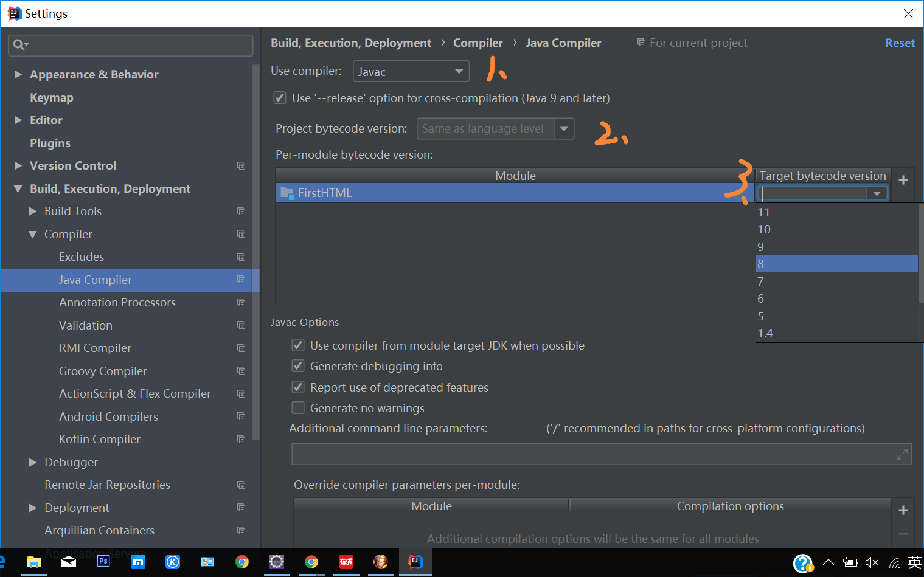Open the Plugins settings page

coord(50,143)
